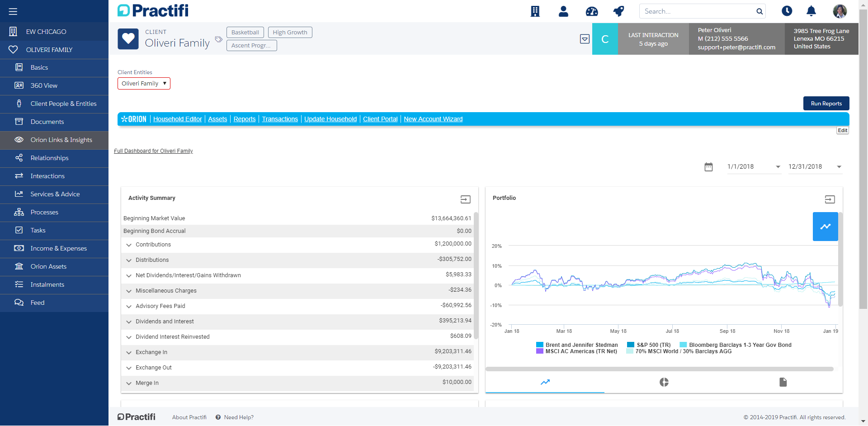Open the user profile avatar

(x=840, y=11)
